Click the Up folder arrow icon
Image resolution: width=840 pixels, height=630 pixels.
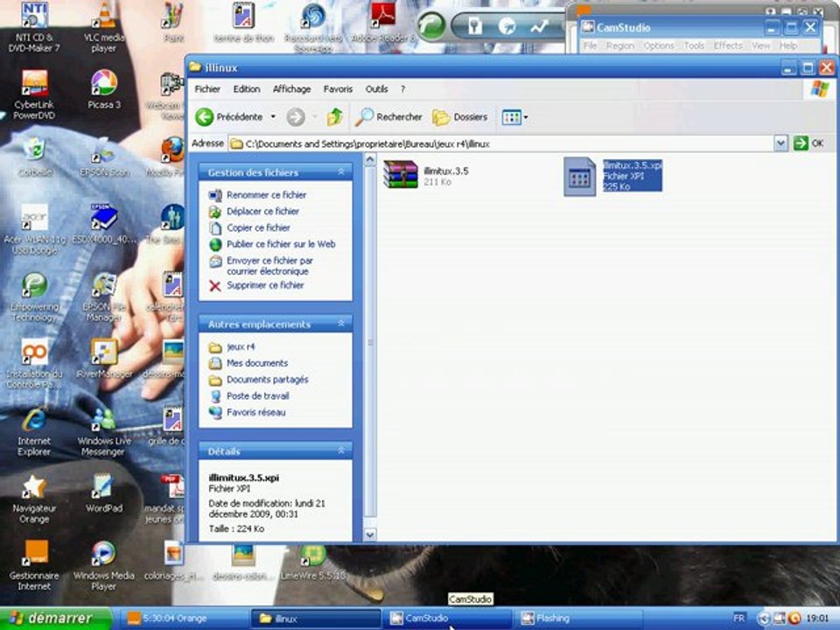(x=335, y=116)
